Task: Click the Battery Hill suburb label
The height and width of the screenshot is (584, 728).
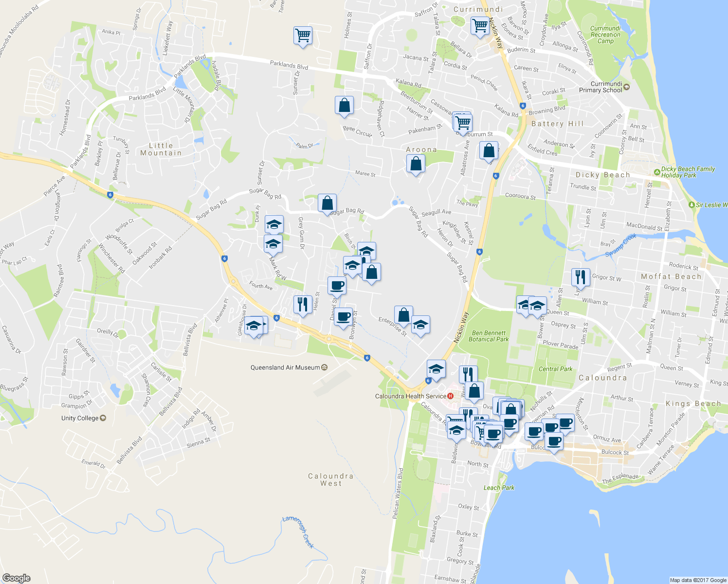Action: 558,124
